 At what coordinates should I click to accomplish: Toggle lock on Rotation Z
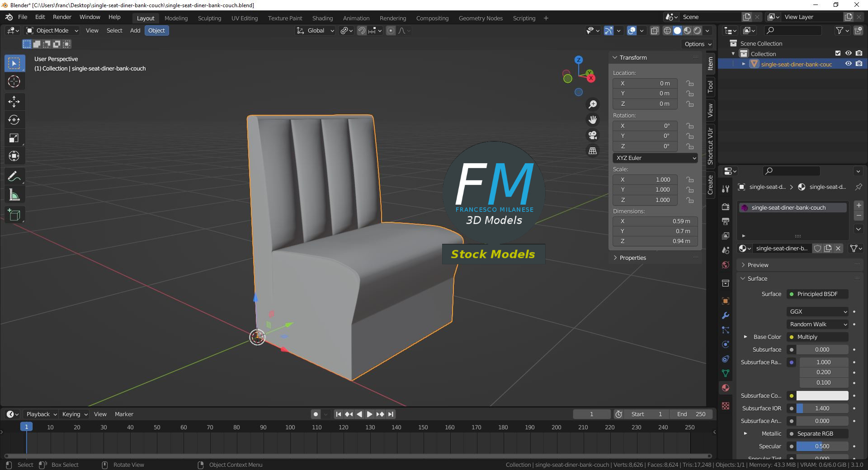[x=690, y=146]
